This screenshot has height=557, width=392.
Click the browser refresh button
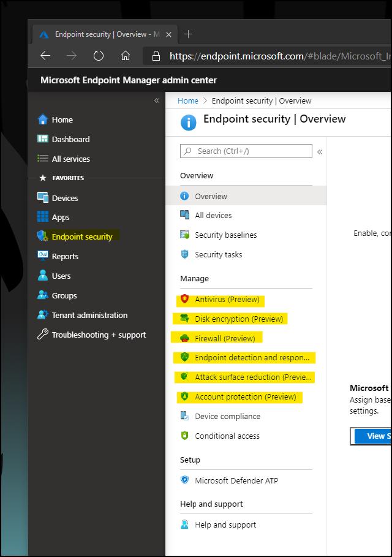99,56
